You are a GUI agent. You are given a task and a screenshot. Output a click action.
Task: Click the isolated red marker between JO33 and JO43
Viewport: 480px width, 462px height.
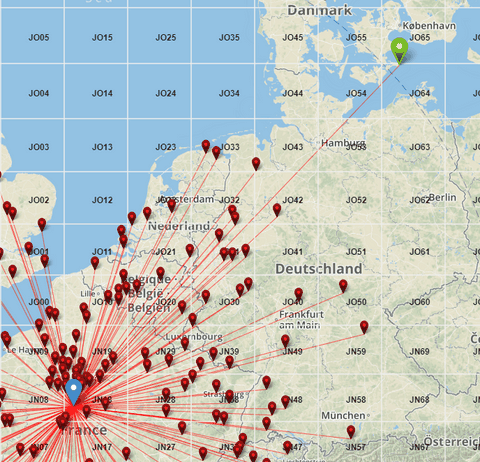point(256,164)
